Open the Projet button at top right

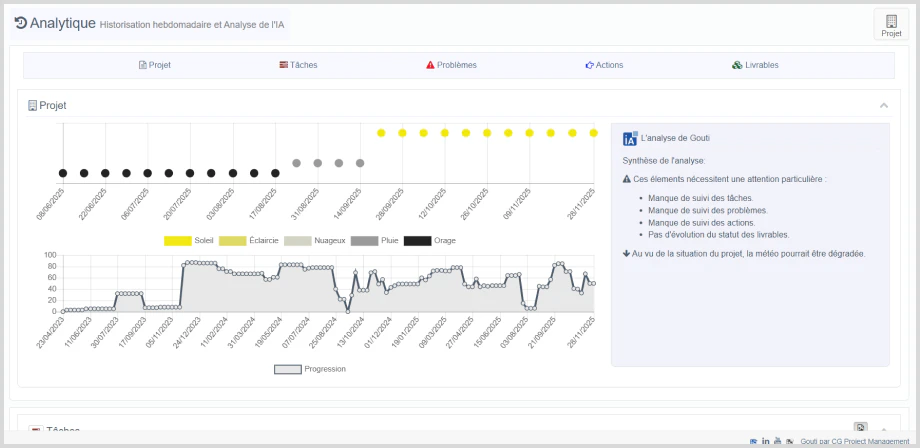click(891, 25)
